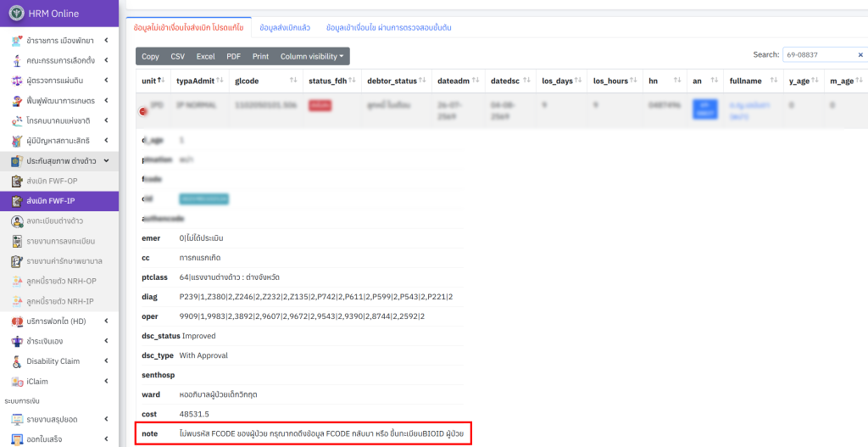The width and height of the screenshot is (868, 447).
Task: Open ส่งเบิก FWF-OP menu item
Action: point(59,182)
